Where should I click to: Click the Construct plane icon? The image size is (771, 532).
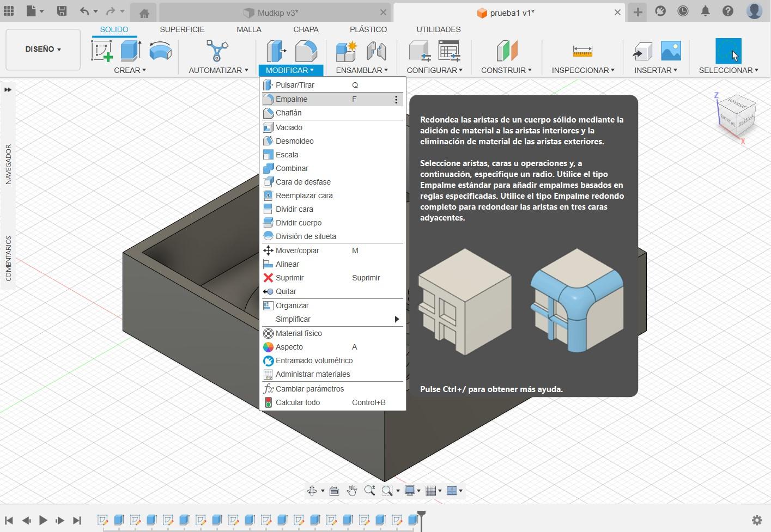(x=507, y=51)
